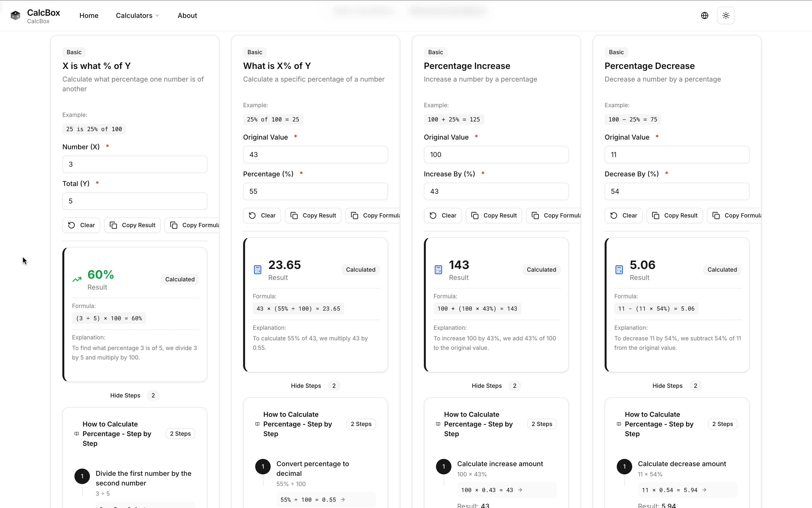Click the Basic tag on Percentage Increase card
Image resolution: width=812 pixels, height=508 pixels.
coord(435,52)
